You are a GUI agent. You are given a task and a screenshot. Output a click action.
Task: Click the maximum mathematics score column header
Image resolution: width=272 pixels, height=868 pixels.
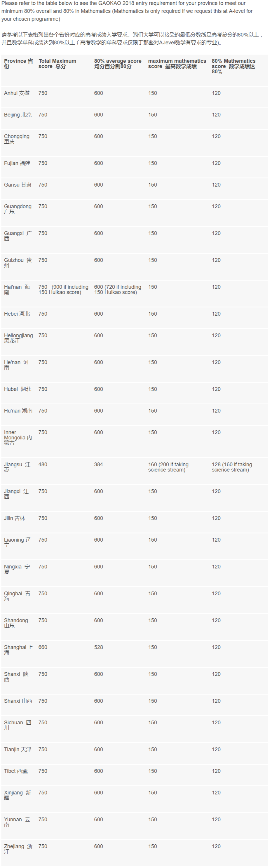pos(177,64)
